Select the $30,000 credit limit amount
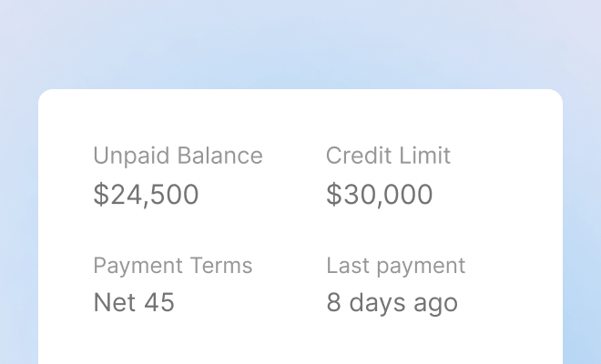This screenshot has width=601, height=364. pyautogui.click(x=379, y=195)
